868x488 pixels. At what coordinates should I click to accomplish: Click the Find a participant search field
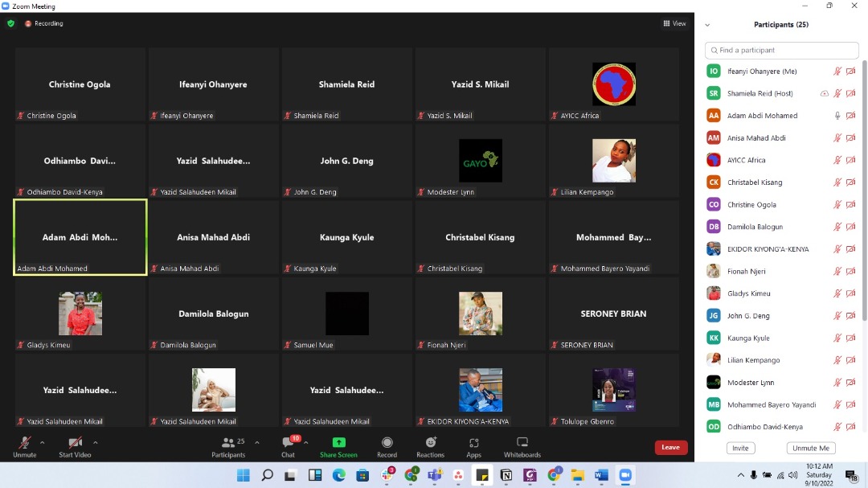(781, 50)
